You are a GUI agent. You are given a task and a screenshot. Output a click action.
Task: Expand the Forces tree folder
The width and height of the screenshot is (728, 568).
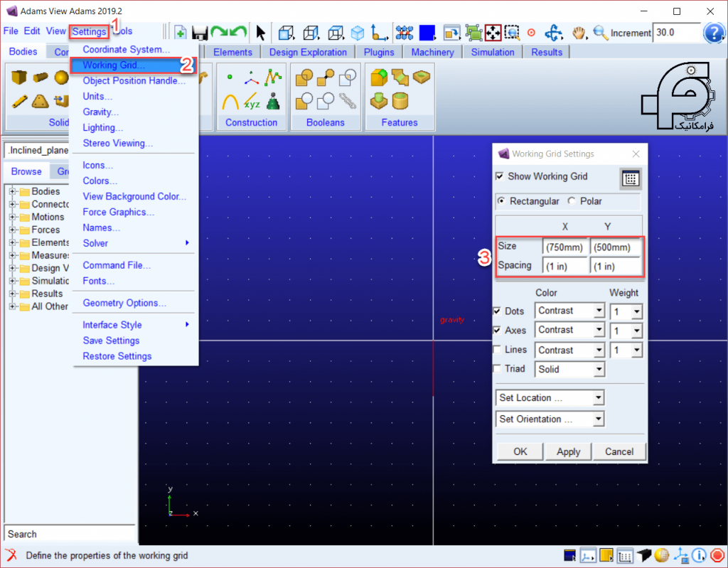[13, 230]
